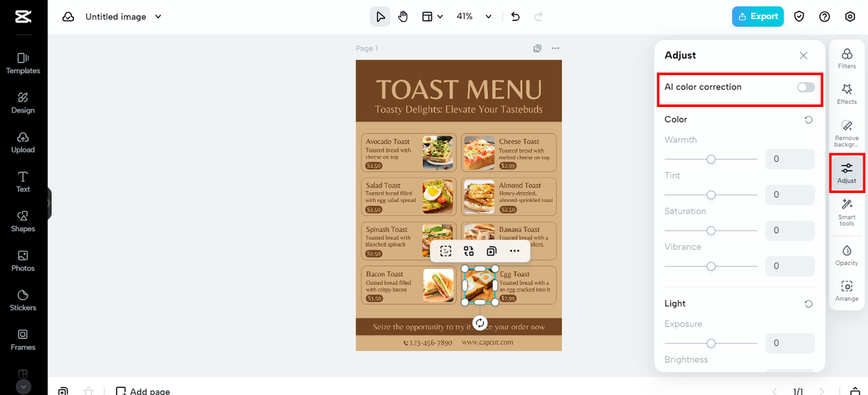Collapse the left side panel handle
The height and width of the screenshot is (395, 868).
pos(49,203)
